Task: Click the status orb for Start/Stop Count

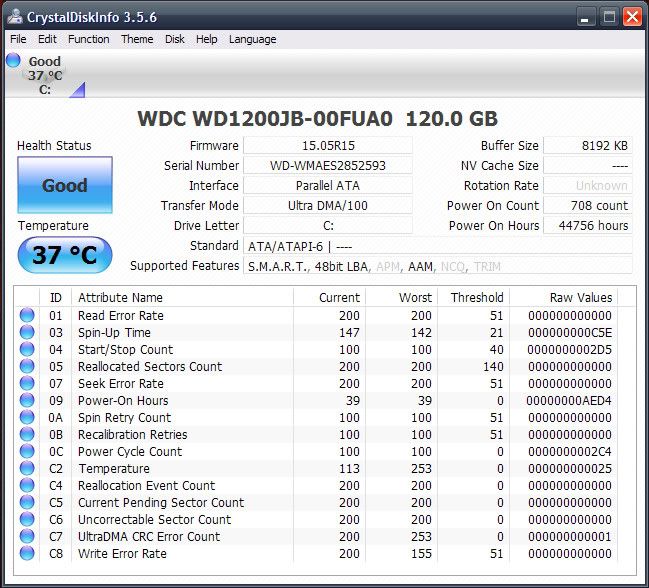Action: tap(27, 349)
